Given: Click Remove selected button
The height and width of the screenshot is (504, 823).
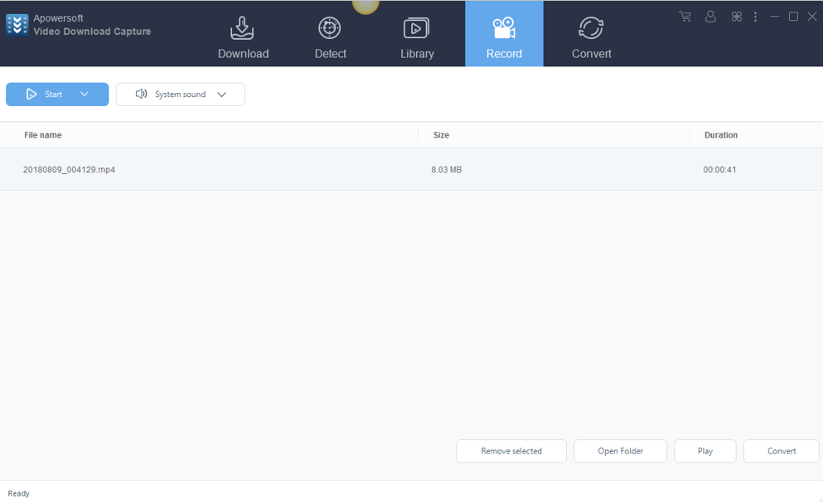Looking at the screenshot, I should [x=511, y=451].
